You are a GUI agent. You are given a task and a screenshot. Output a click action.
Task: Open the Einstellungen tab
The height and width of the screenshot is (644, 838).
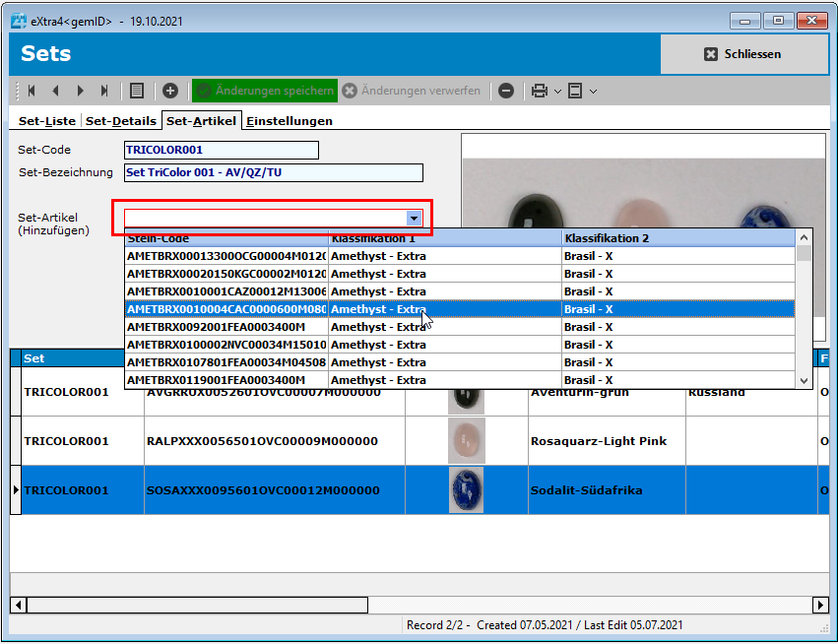pos(289,121)
